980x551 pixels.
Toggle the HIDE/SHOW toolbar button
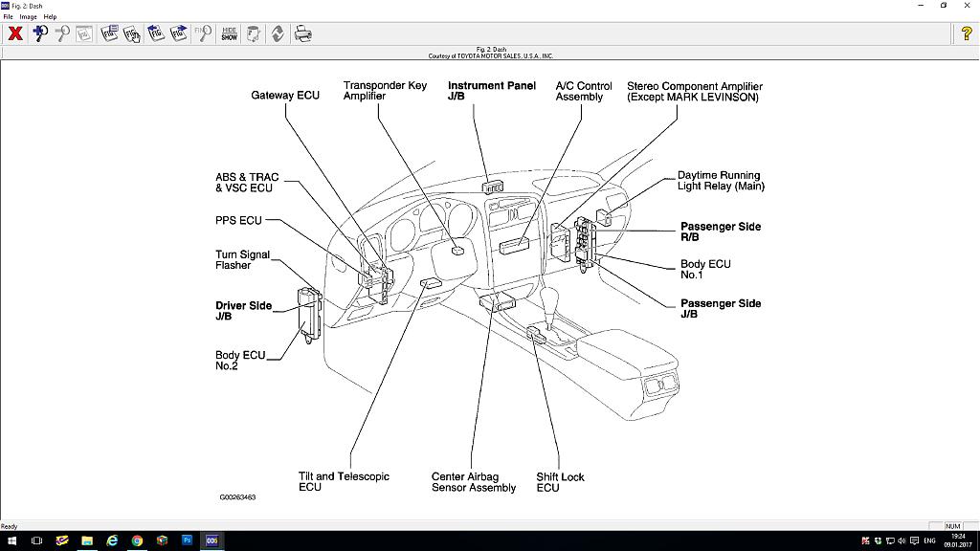point(230,33)
